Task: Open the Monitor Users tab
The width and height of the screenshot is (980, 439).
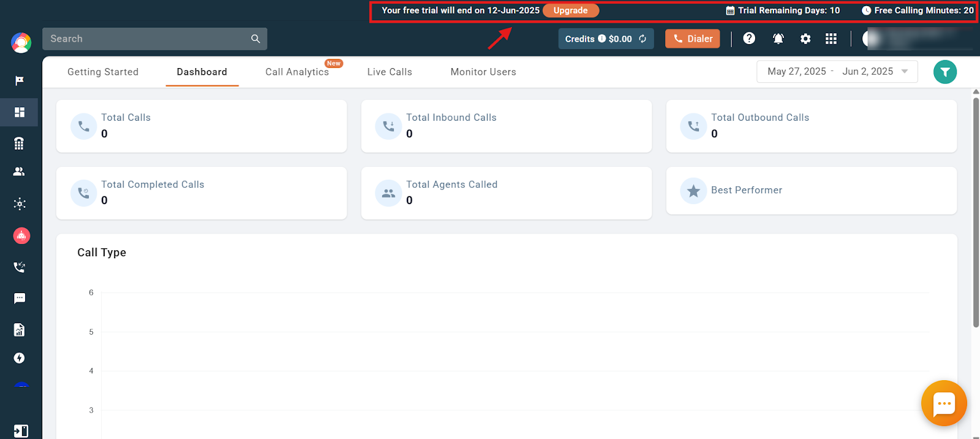Action: (483, 72)
